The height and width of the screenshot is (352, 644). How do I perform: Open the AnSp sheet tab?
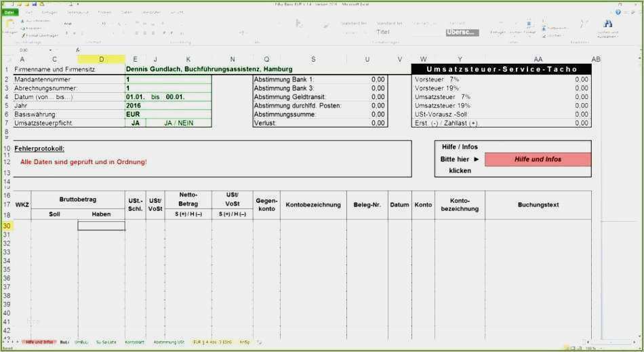pyautogui.click(x=244, y=342)
